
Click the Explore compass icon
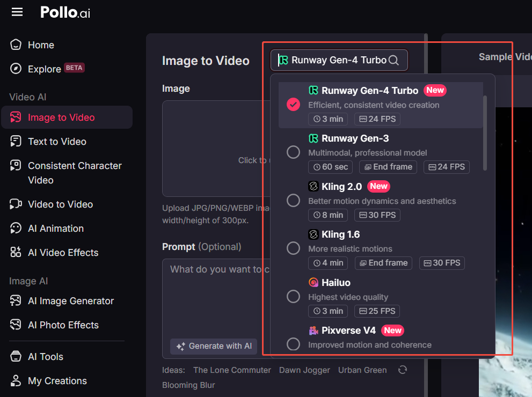[16, 69]
